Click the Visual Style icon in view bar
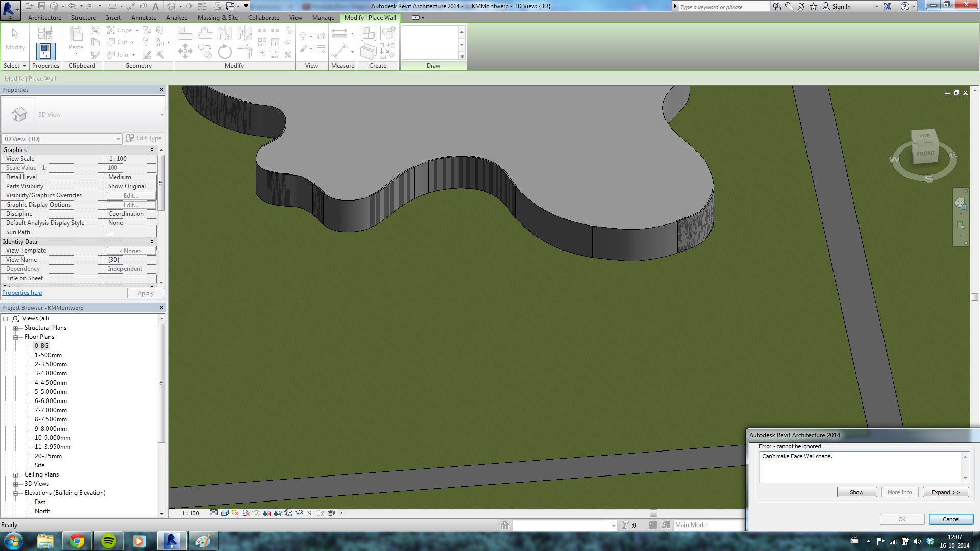This screenshot has height=551, width=980. click(x=225, y=513)
